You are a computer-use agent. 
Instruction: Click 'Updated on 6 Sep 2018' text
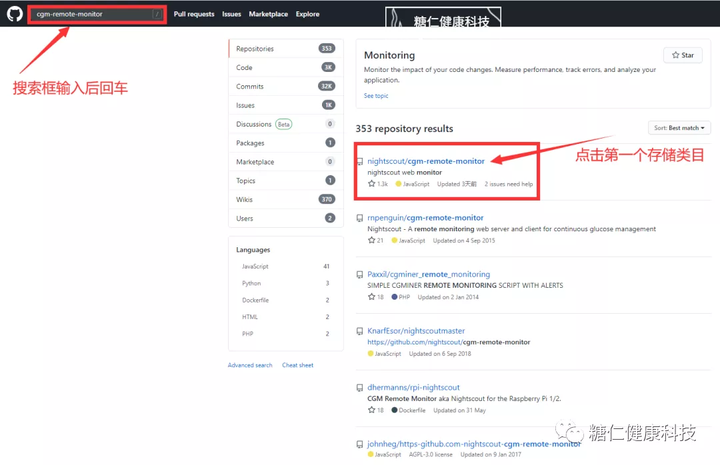pos(440,354)
